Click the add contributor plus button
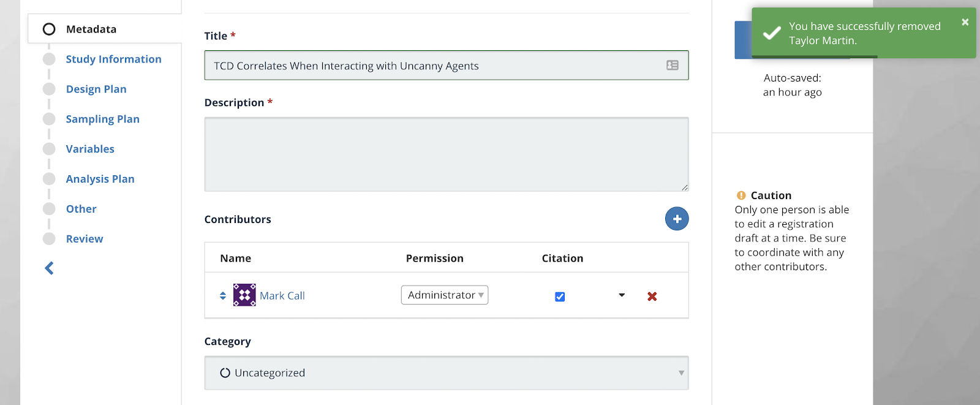 click(677, 219)
